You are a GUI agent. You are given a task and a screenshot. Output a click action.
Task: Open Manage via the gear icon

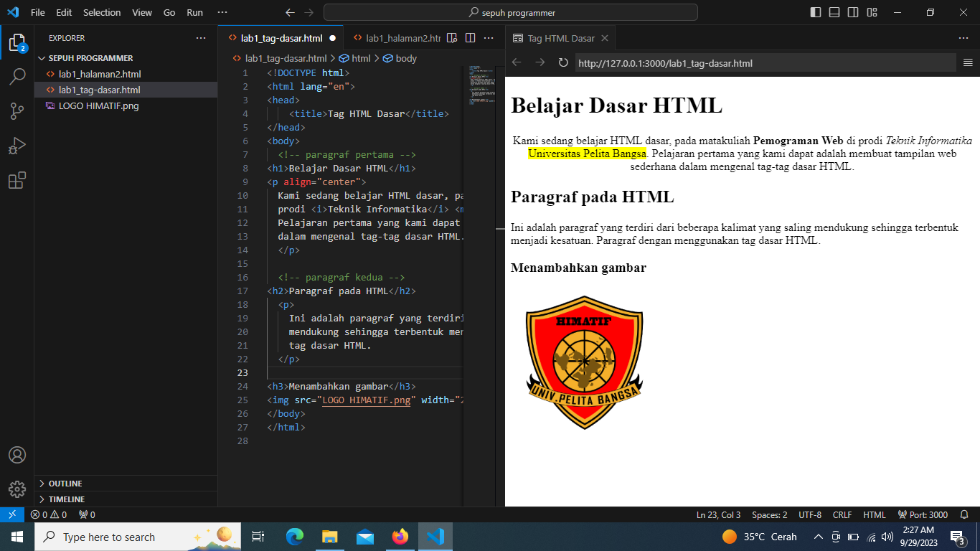(17, 489)
